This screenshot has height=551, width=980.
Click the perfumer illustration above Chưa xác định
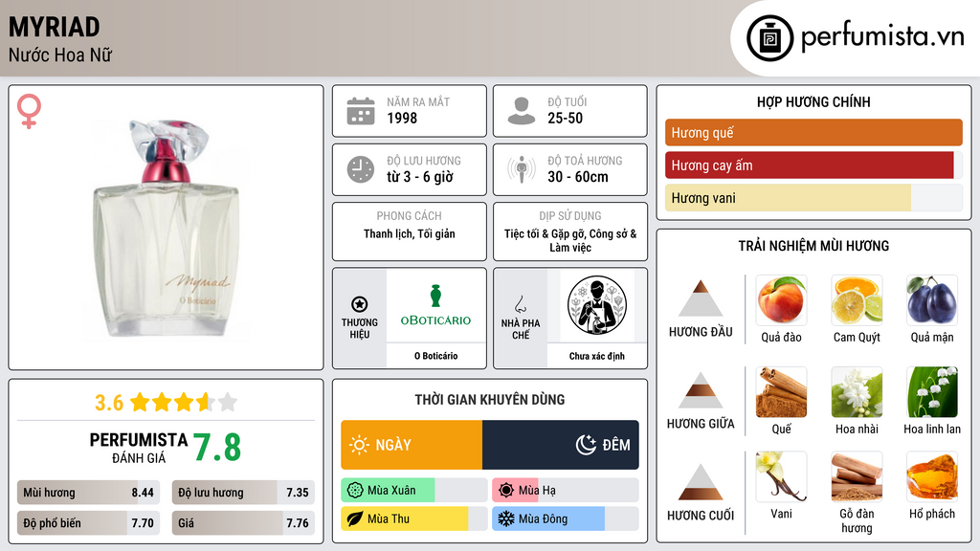(x=597, y=305)
